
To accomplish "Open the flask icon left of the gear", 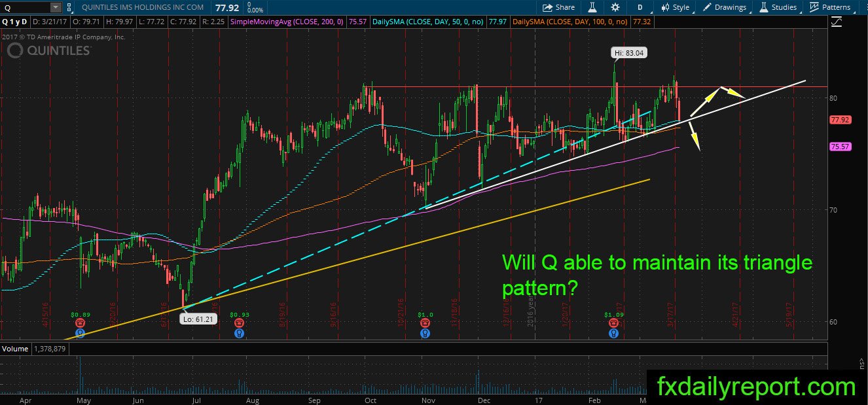I will point(592,7).
